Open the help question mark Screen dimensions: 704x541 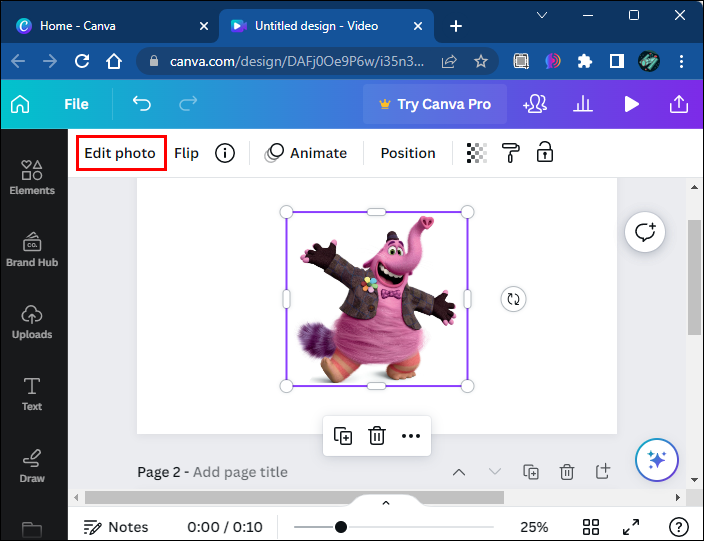pos(678,527)
